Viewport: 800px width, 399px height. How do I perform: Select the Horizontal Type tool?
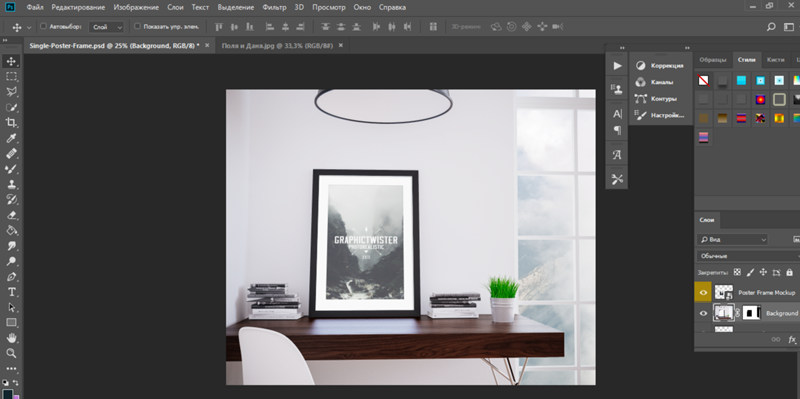[11, 292]
